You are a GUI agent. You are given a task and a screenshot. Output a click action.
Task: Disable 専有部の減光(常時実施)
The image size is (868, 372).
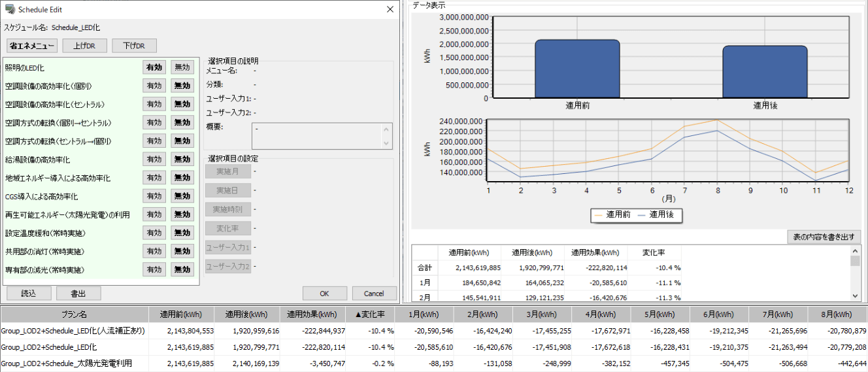pyautogui.click(x=182, y=269)
